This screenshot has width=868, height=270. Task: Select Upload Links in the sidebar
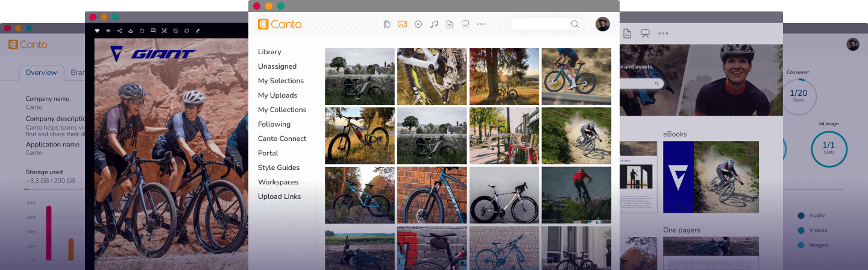point(280,196)
